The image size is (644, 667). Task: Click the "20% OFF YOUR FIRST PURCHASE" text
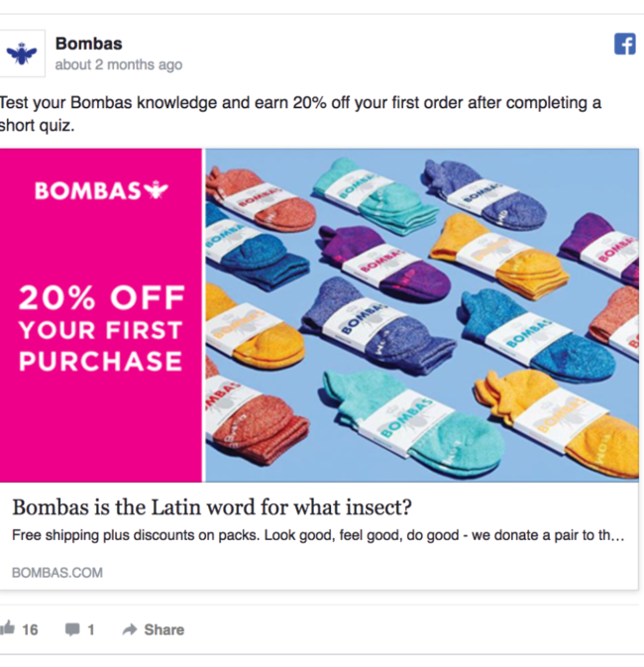pos(101,328)
